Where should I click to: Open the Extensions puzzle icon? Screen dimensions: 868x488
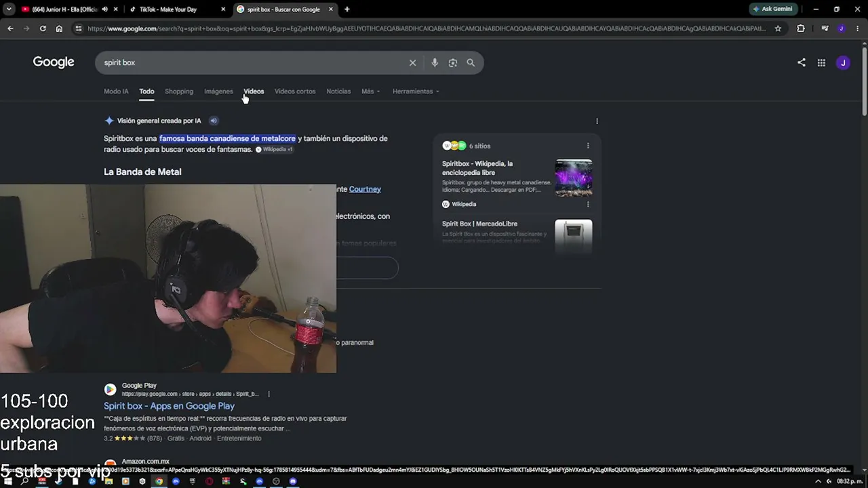tap(801, 28)
